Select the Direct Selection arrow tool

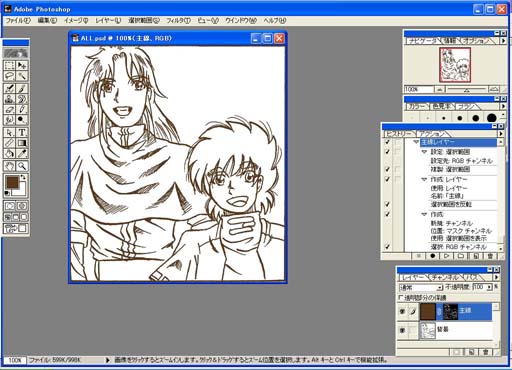pyautogui.click(x=9, y=132)
